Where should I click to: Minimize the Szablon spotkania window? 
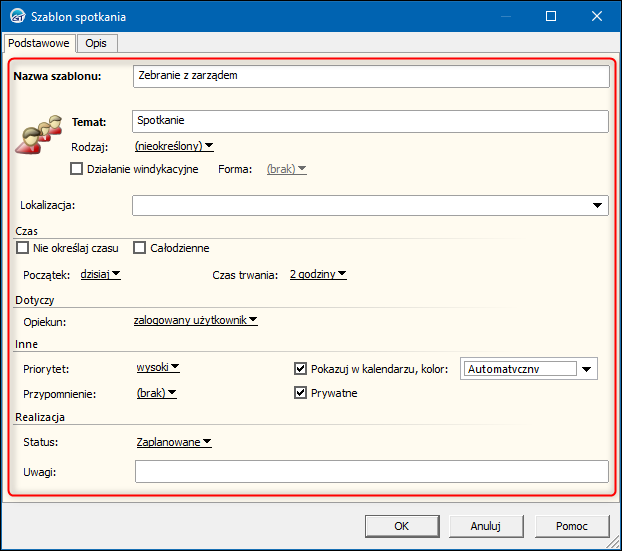(x=506, y=16)
